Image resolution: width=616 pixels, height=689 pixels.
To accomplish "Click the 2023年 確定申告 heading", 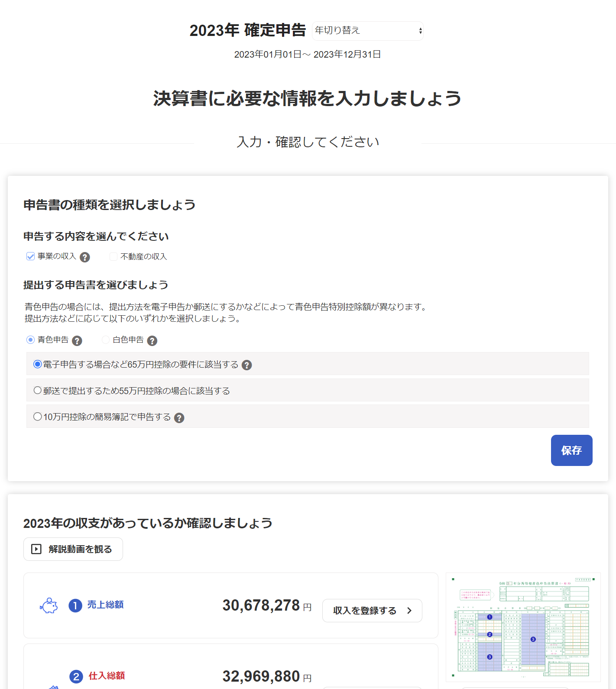I will (248, 30).
